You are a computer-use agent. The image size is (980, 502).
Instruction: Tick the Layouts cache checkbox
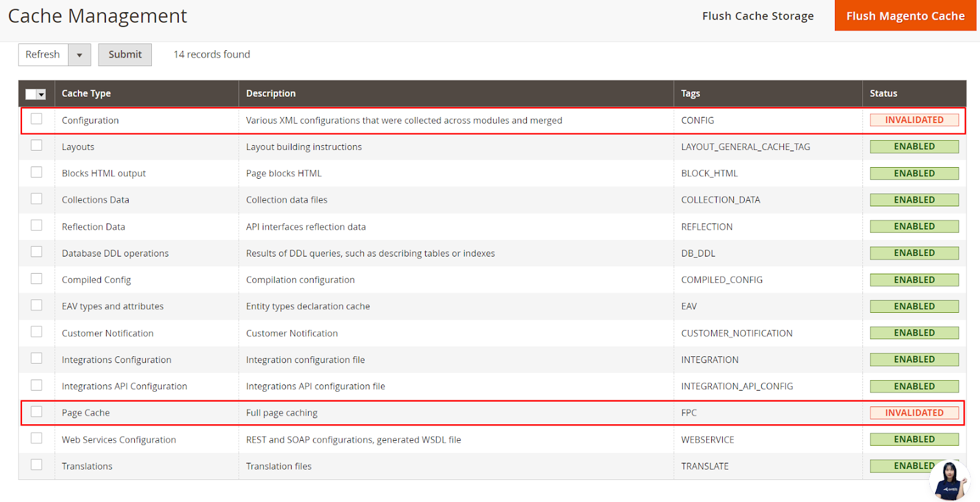point(37,145)
